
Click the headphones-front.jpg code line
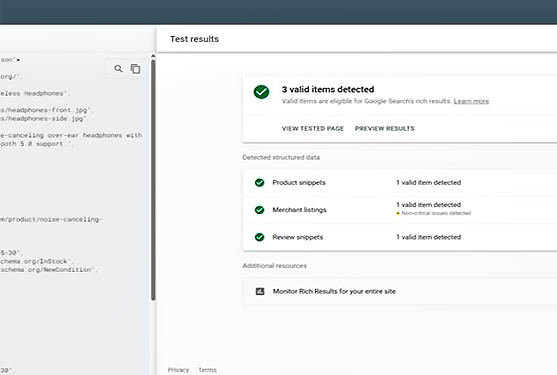(x=46, y=110)
